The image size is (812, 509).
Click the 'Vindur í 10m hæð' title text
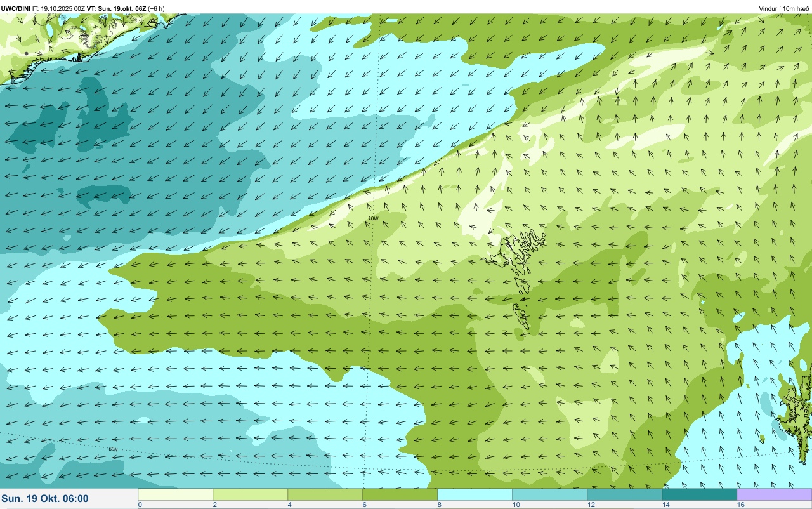[x=783, y=8]
